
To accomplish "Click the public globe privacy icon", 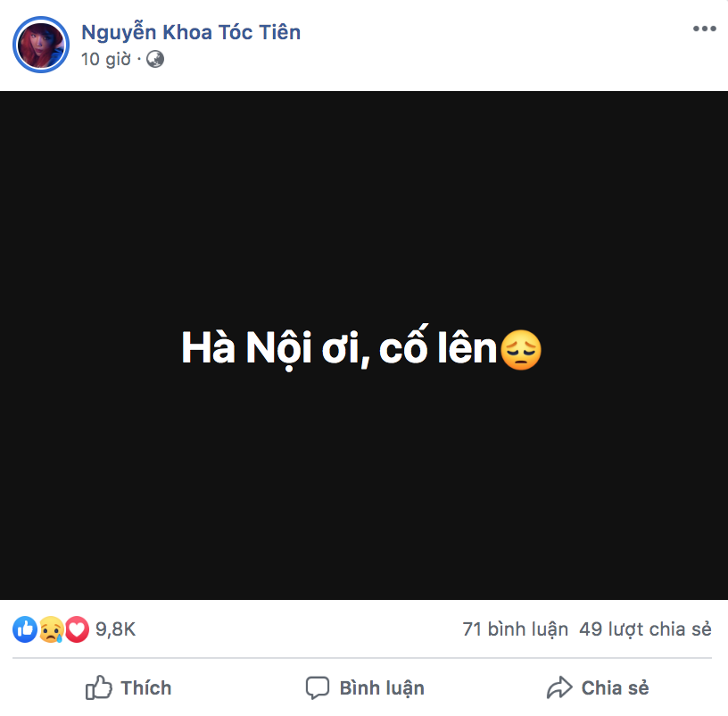I will (155, 60).
